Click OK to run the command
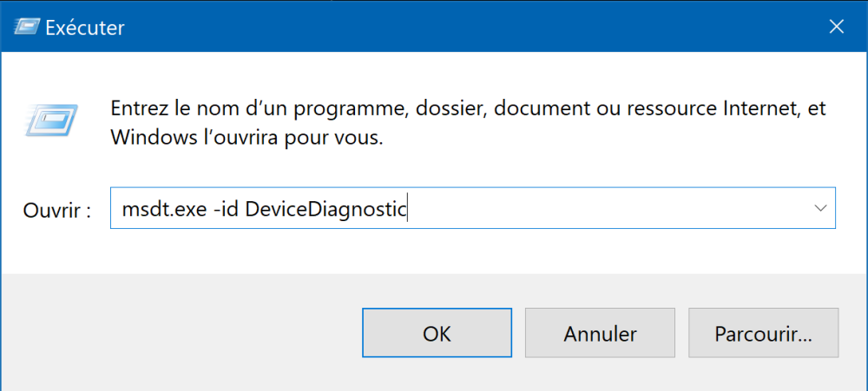Screen dimensions: 868x391 435,334
